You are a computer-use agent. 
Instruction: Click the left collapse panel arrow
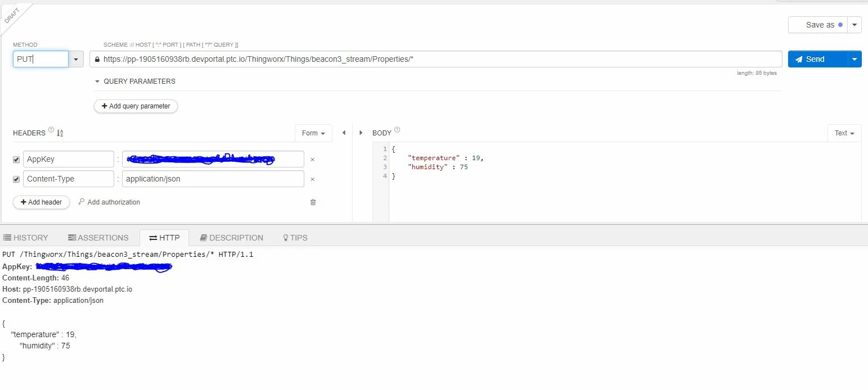(344, 133)
